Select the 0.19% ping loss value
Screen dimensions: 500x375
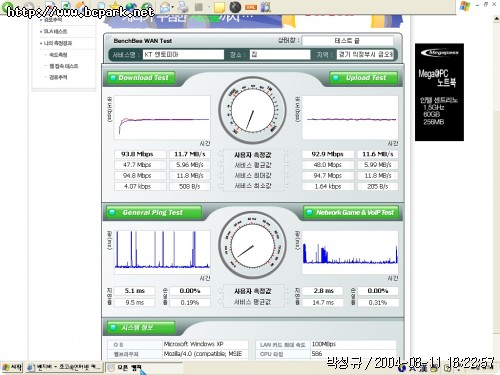(190, 303)
